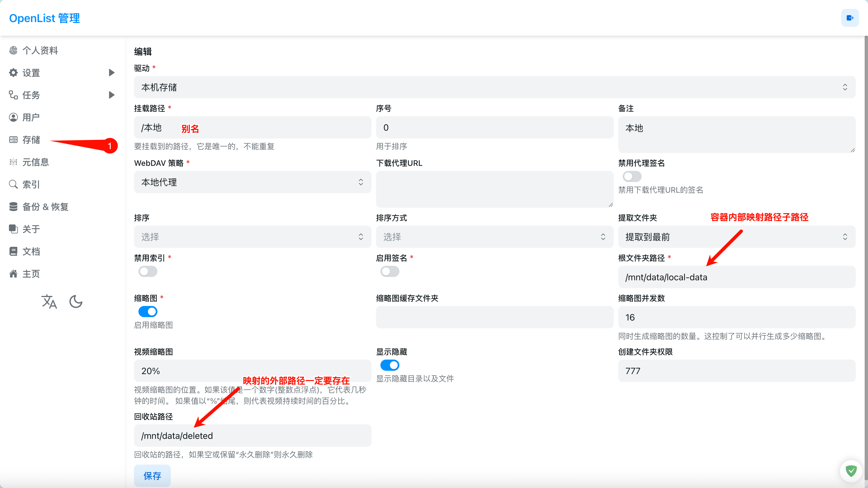Click the magnifier icon next to 索引
The width and height of the screenshot is (868, 488).
tap(13, 184)
